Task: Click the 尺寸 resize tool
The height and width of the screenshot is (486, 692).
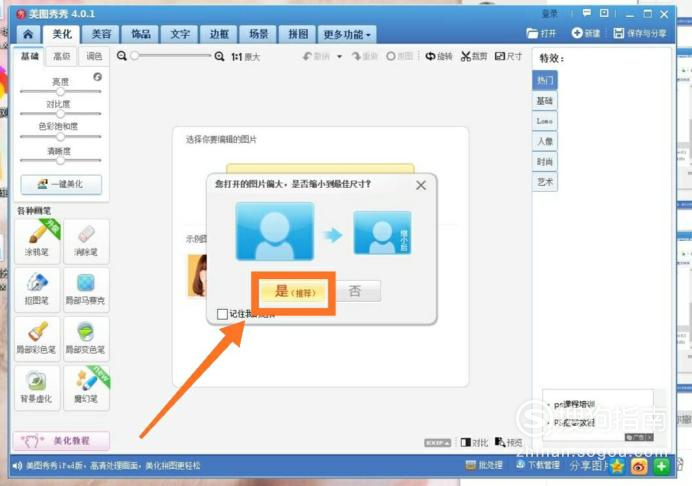Action: pos(508,57)
